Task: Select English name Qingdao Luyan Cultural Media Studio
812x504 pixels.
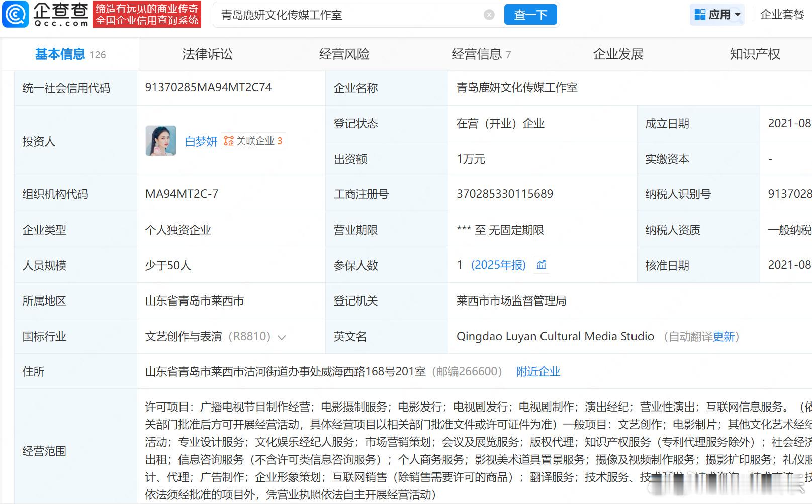Action: point(555,336)
